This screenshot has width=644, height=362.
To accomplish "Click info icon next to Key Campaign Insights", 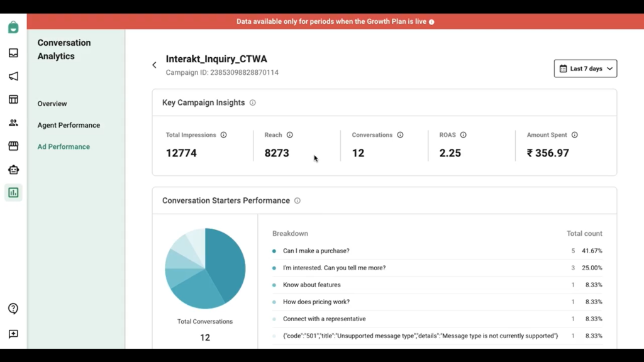I will pos(253,102).
